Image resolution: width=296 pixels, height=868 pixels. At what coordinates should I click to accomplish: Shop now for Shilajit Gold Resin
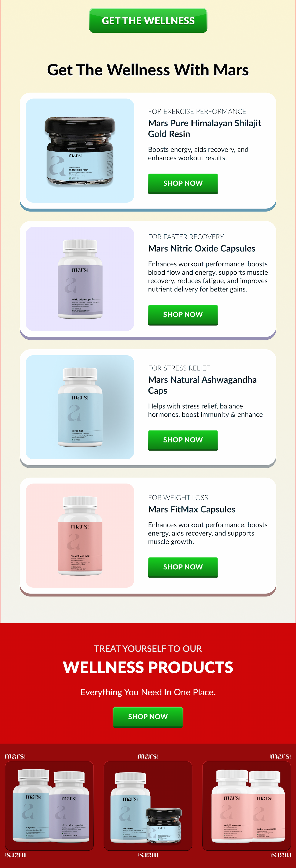(183, 184)
